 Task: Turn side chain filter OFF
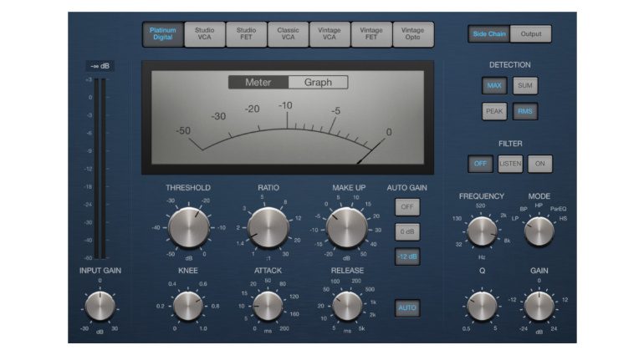click(x=480, y=164)
